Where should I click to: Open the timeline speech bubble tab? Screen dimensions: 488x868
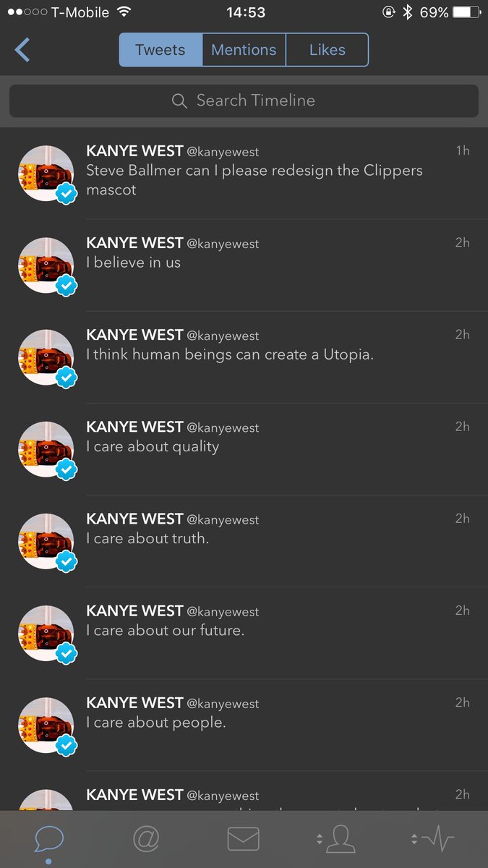(x=48, y=839)
